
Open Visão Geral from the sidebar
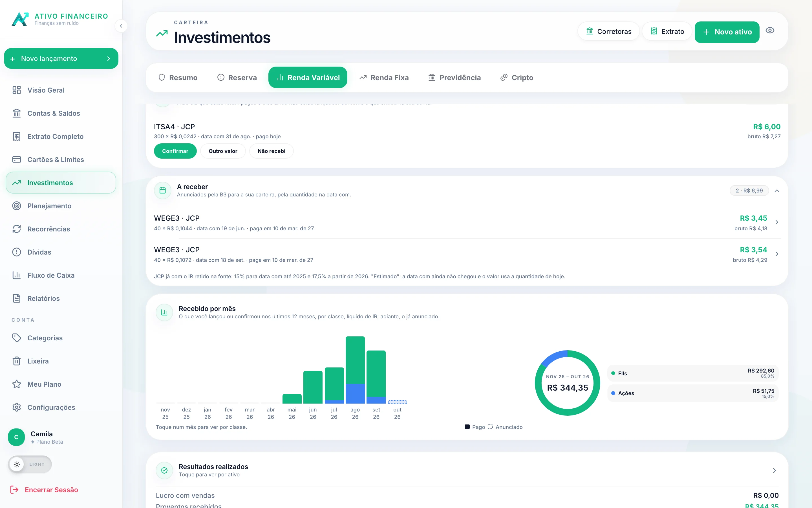pos(61,90)
